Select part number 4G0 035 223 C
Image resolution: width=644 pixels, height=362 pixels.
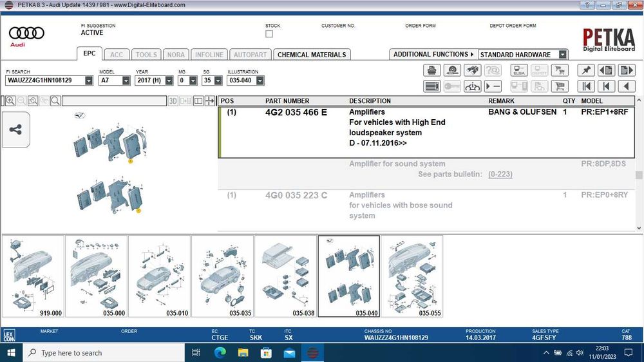pos(296,195)
